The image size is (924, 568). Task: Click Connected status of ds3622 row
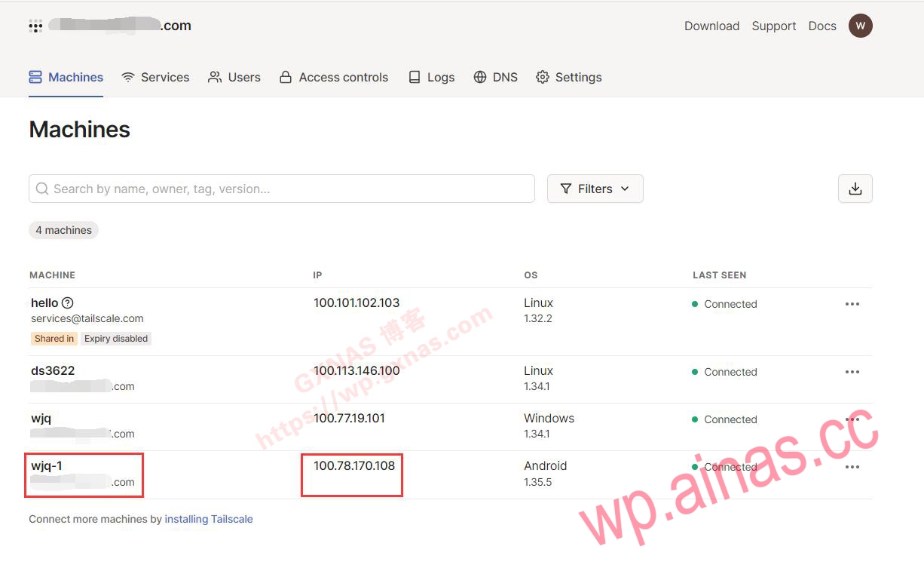click(724, 372)
